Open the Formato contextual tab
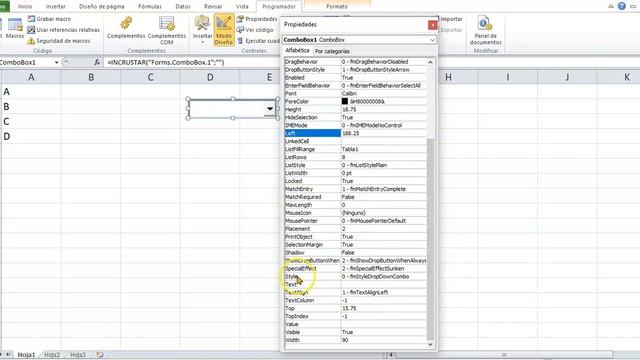Image resolution: width=640 pixels, height=360 pixels. pos(337,7)
